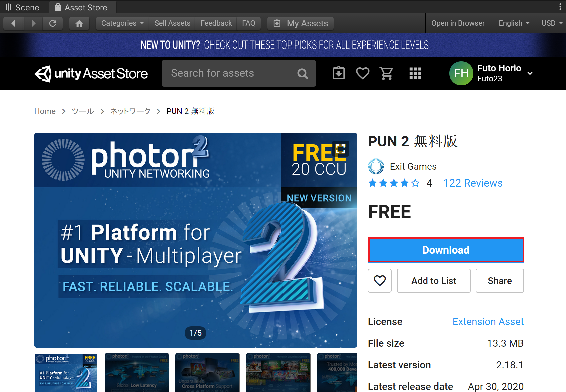
Task: Select the Cross Platform Support thumbnail
Action: coord(207,373)
